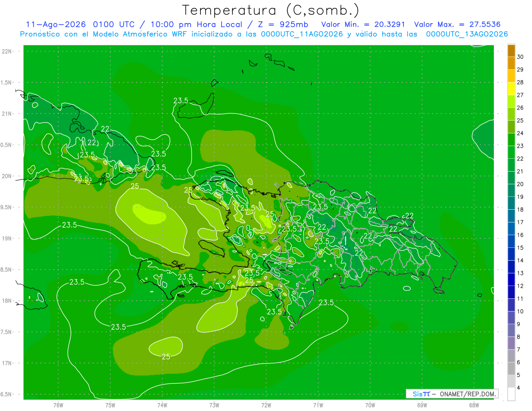Viewport: 532px width, 411px height.
Task: Click the valid-until time '0000UTC_13AGO2026'
Action: pos(467,34)
